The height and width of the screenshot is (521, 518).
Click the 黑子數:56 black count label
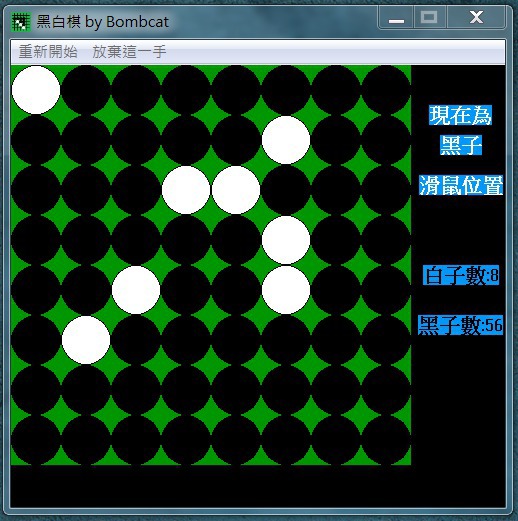pyautogui.click(x=460, y=325)
